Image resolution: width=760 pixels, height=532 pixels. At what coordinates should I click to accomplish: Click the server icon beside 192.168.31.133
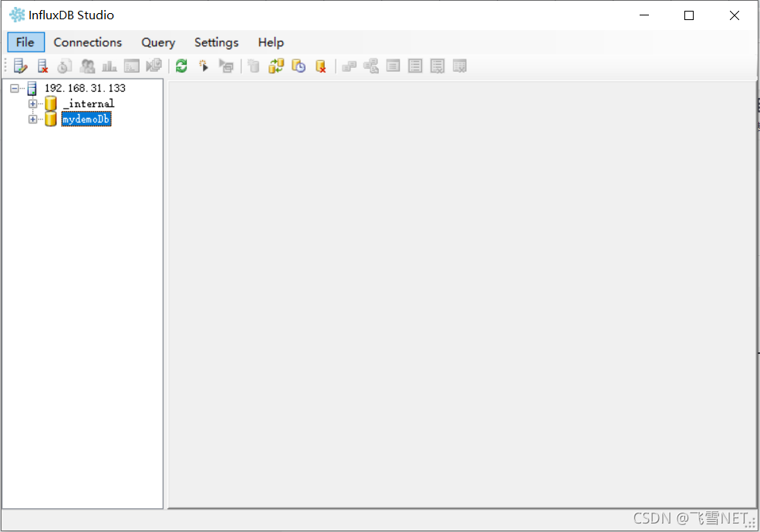pos(32,88)
